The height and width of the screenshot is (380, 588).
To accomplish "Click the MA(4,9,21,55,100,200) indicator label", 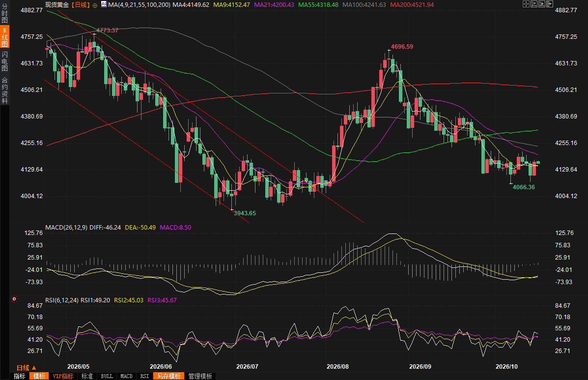I will [x=139, y=4].
